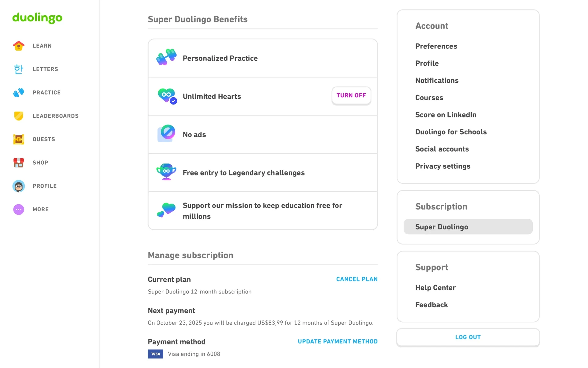
Task: Click the Unlimited Hearts infinity heart icon
Action: (x=167, y=96)
